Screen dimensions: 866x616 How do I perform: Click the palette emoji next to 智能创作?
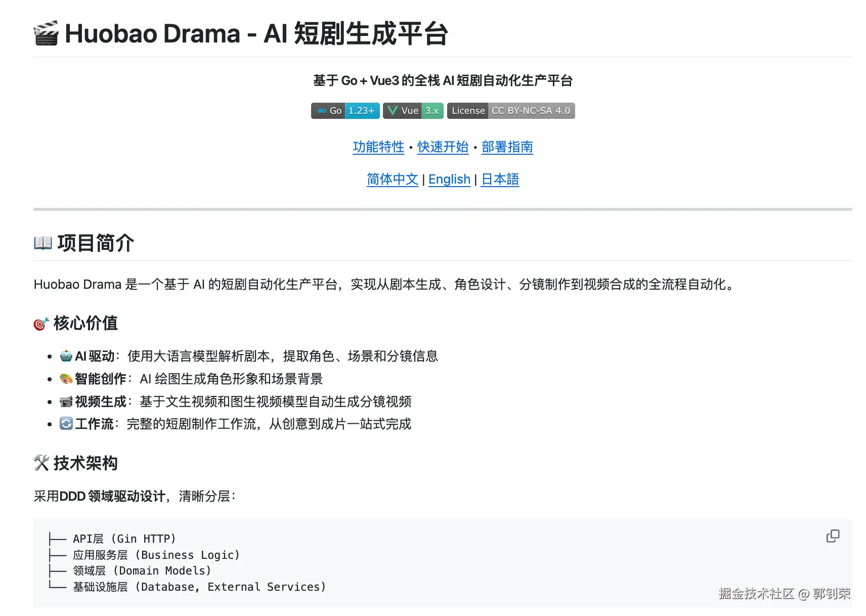[66, 379]
